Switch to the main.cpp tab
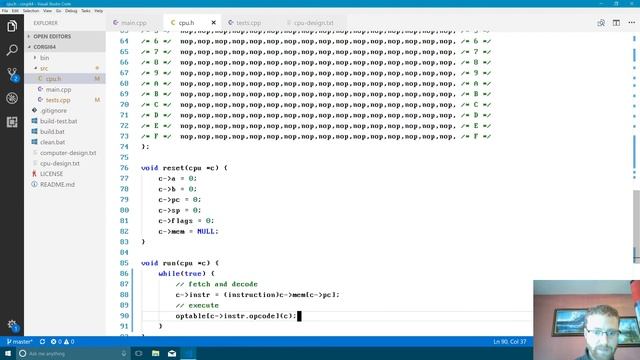 [135, 23]
